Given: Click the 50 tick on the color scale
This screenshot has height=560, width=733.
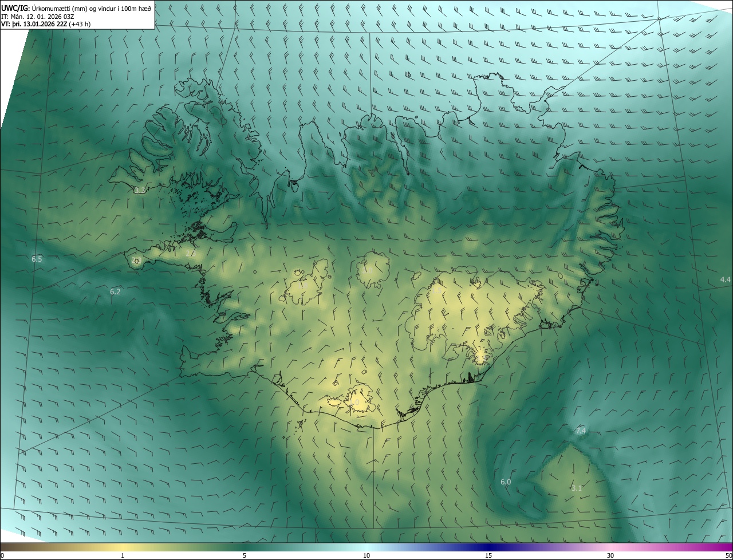Looking at the screenshot, I should [728, 555].
